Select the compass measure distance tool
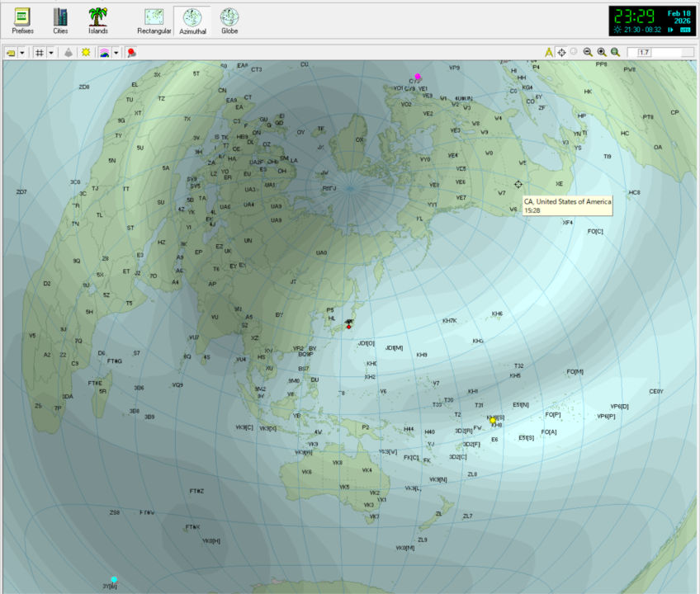700x594 pixels. pyautogui.click(x=548, y=52)
